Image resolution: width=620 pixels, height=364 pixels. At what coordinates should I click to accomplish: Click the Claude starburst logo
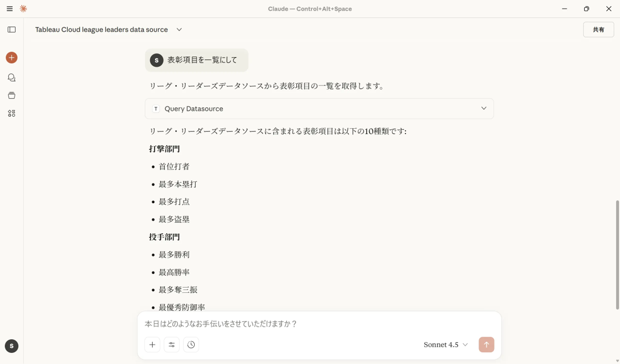pyautogui.click(x=23, y=9)
